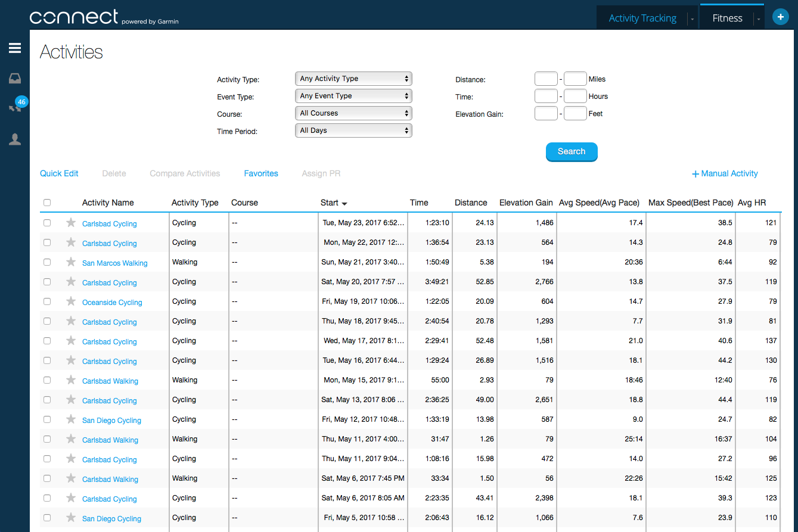Open Quick Edit

pos(59,173)
